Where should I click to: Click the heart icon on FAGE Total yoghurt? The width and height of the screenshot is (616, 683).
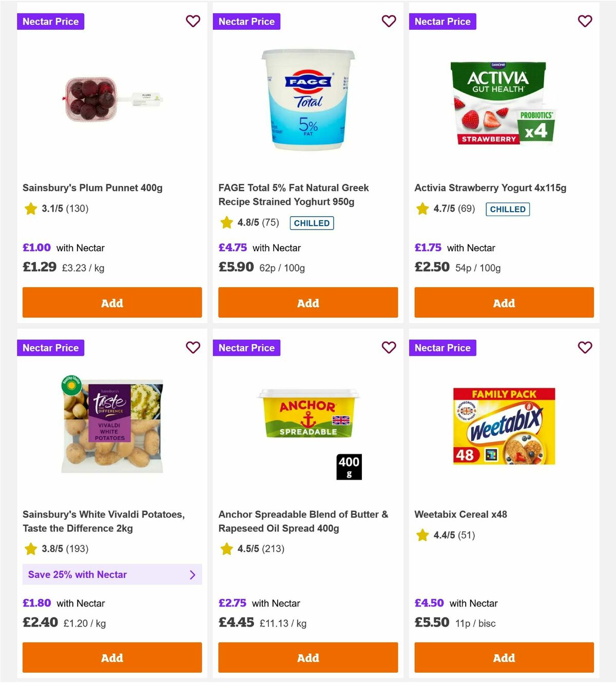[389, 21]
